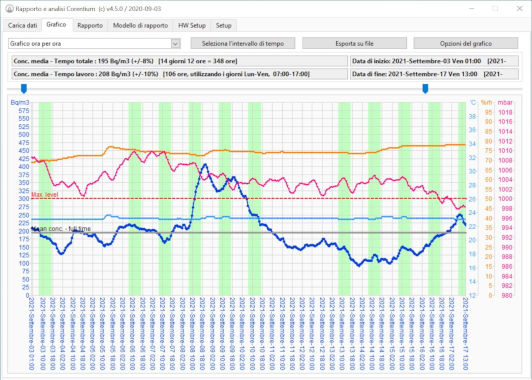Open the Carica dati tab
Image resolution: width=532 pixels, height=380 pixels.
[22, 25]
